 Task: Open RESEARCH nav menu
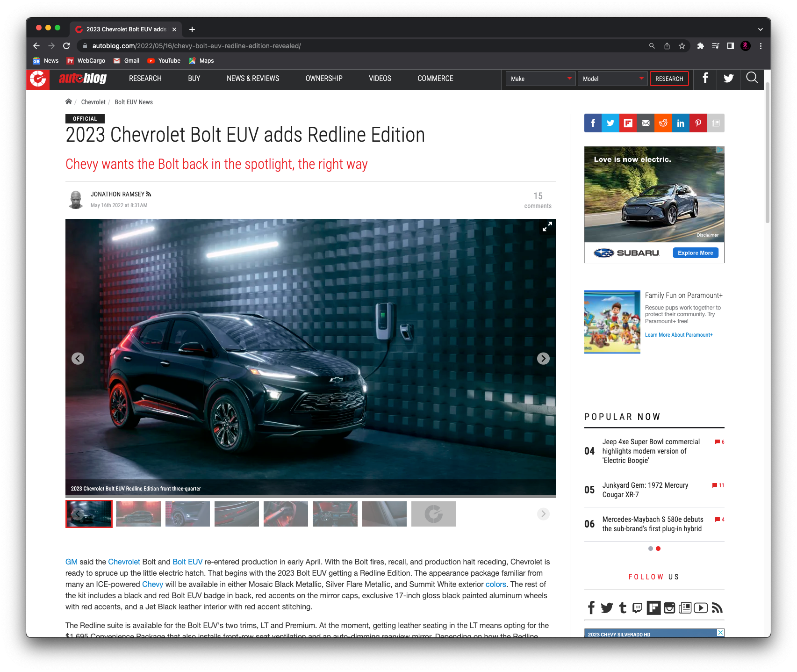pyautogui.click(x=145, y=79)
